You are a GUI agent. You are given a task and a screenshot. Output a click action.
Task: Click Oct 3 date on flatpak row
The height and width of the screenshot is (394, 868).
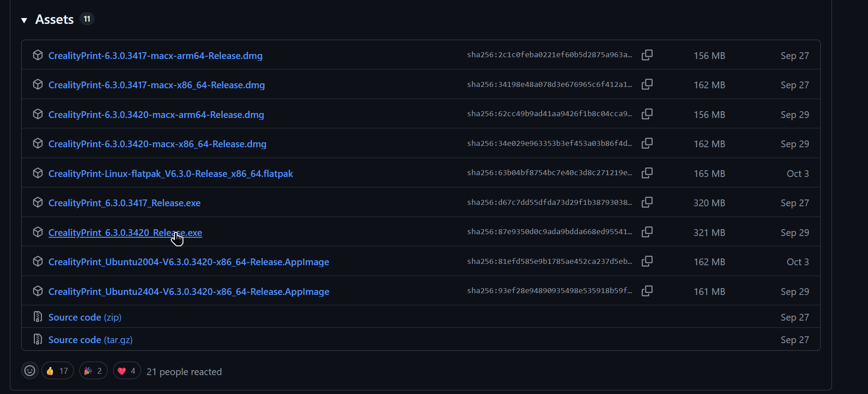pos(798,174)
